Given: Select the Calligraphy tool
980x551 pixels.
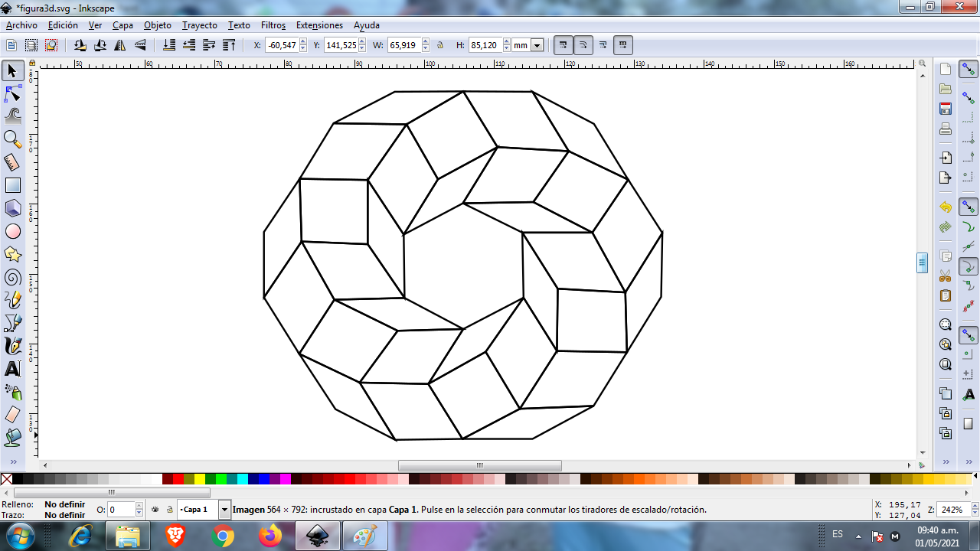Looking at the screenshot, I should click(12, 346).
